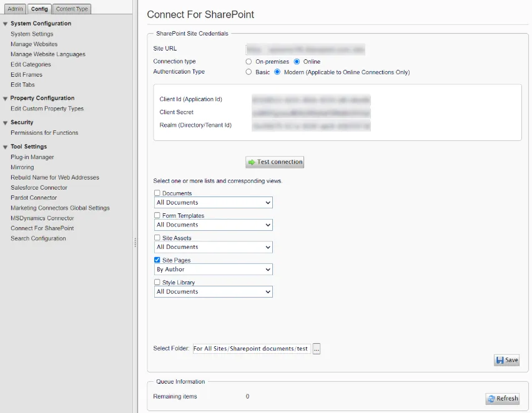The image size is (532, 413).
Task: Click the Client Secret field
Action: coord(311,113)
